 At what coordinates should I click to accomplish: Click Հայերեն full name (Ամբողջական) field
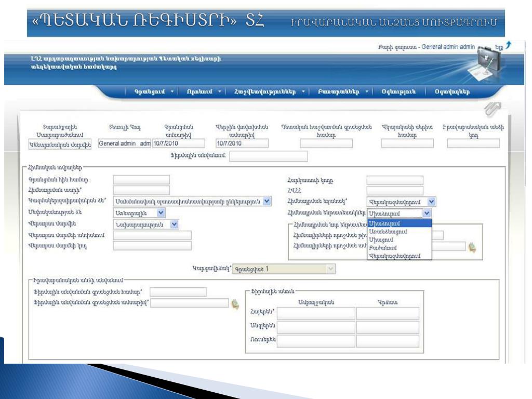point(316,313)
